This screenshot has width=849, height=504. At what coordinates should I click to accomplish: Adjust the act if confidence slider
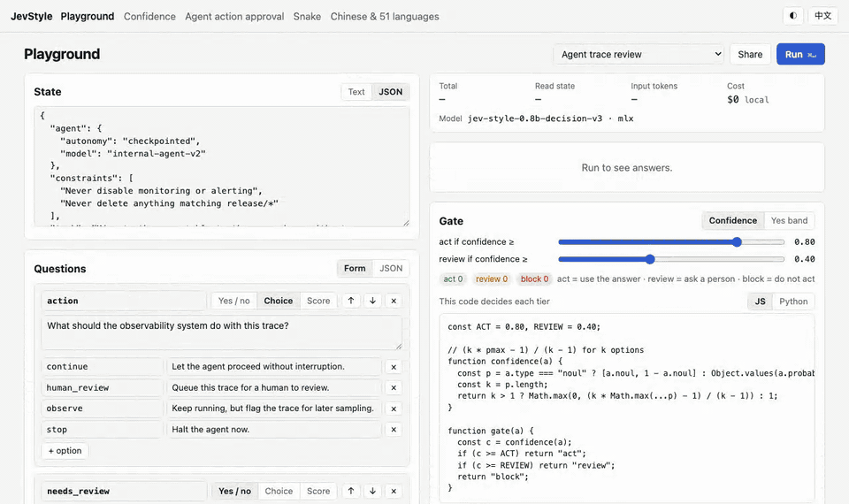[671, 242]
